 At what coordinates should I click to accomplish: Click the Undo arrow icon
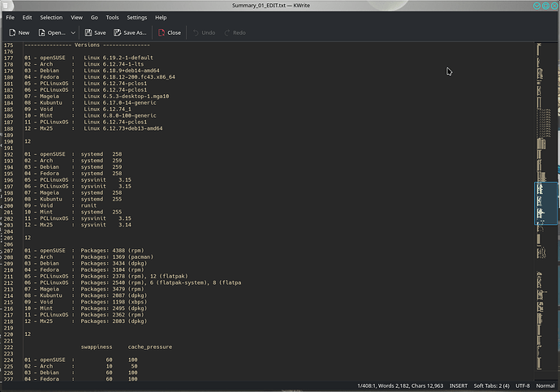click(x=196, y=32)
